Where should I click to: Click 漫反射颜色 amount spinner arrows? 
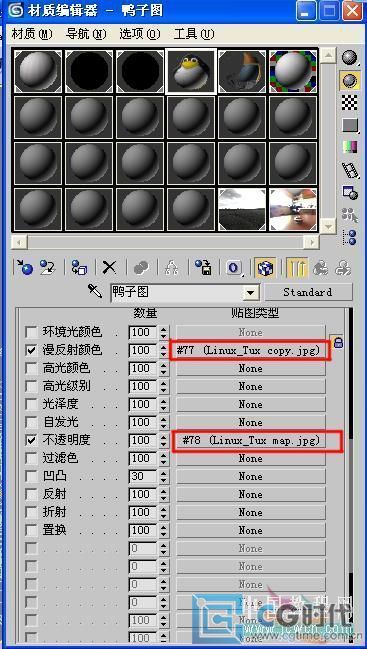click(164, 351)
